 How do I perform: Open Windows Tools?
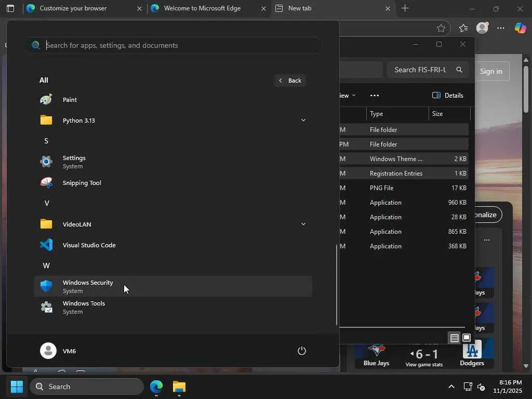point(173,307)
